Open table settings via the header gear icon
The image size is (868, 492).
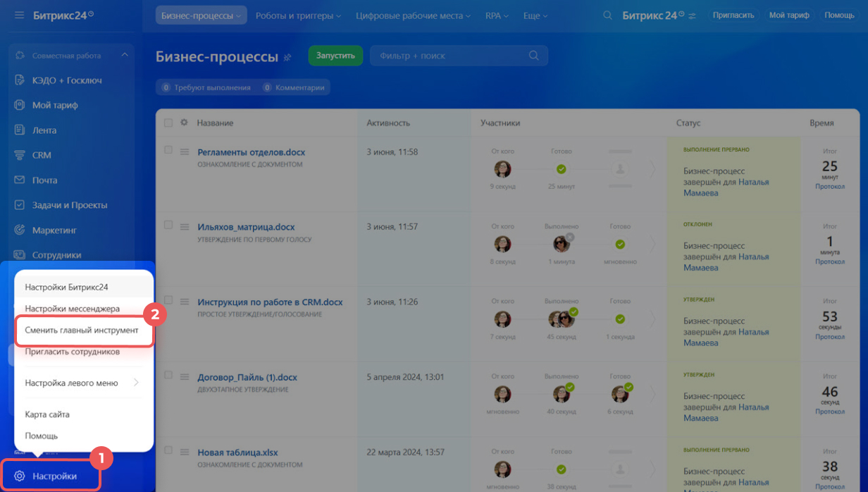pyautogui.click(x=185, y=123)
